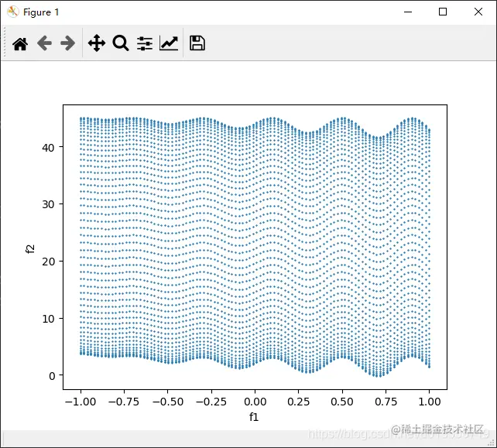497x448 pixels.
Task: Click the 10 y-axis tick label
Action: 48,319
